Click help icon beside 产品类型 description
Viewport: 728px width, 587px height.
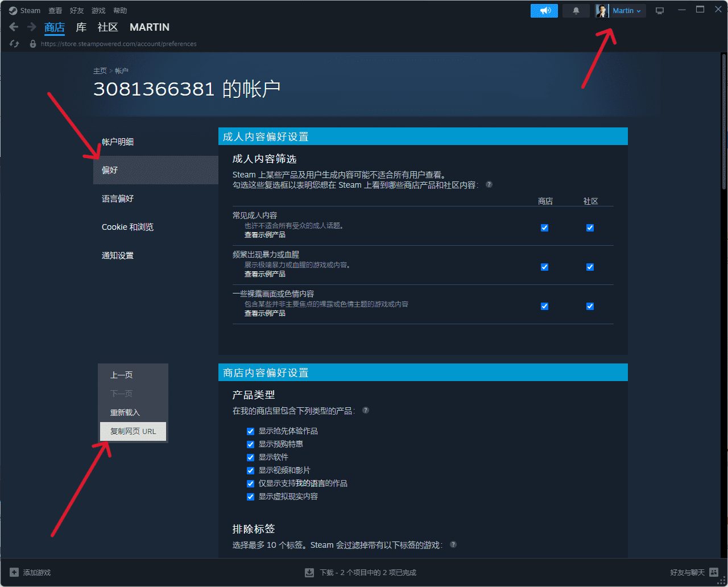(x=366, y=410)
